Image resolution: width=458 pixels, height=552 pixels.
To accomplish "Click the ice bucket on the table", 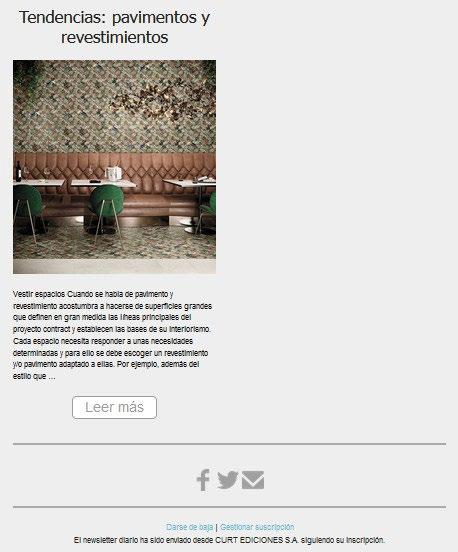I will (x=113, y=173).
